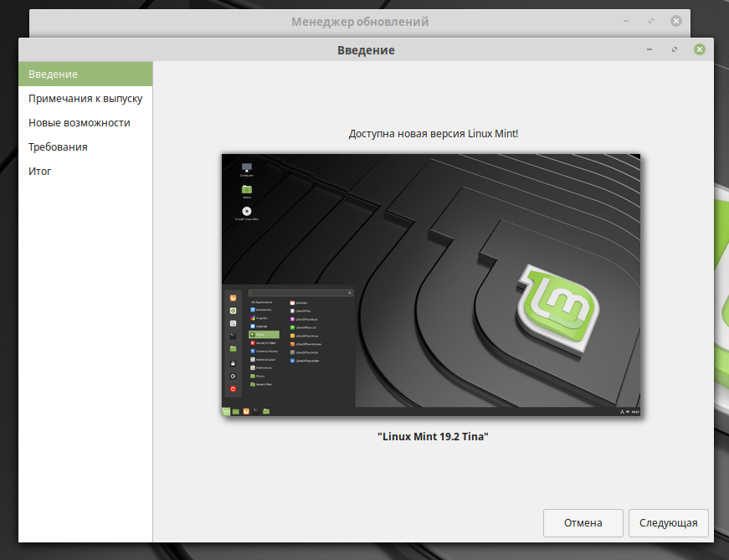
Task: Maximize the Менеджер обновлений window
Action: click(650, 20)
